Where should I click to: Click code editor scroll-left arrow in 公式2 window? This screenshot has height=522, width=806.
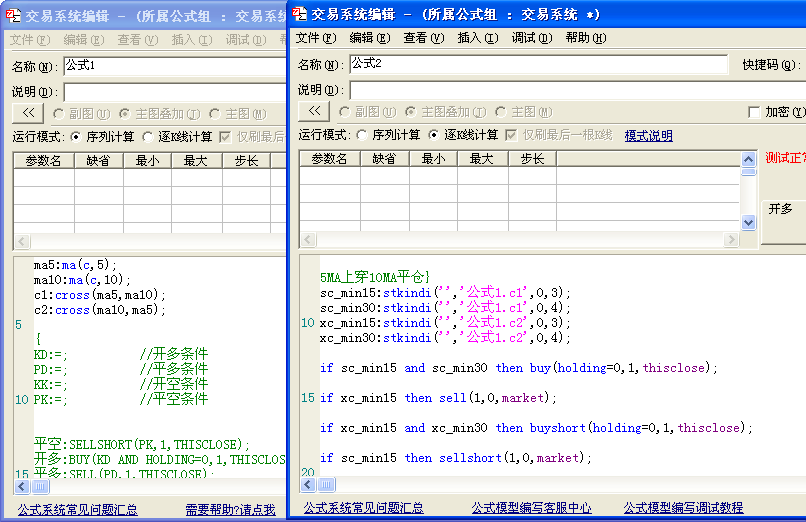click(x=307, y=484)
